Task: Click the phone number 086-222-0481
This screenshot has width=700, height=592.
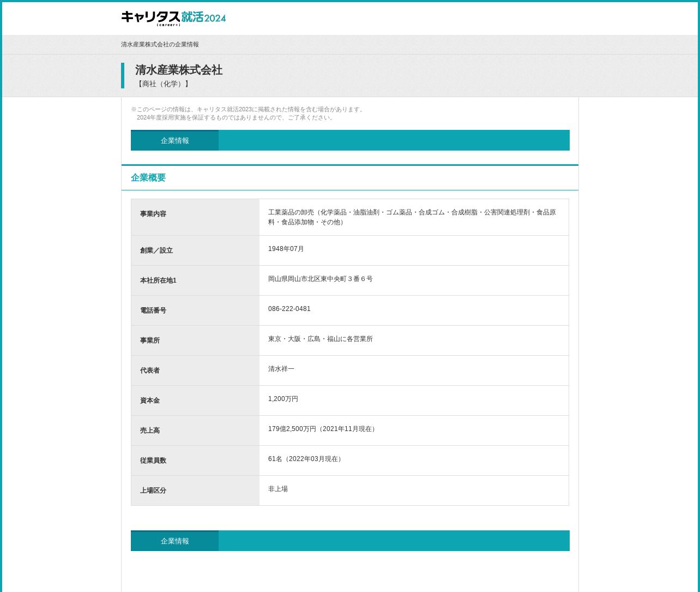Action: 289,309
